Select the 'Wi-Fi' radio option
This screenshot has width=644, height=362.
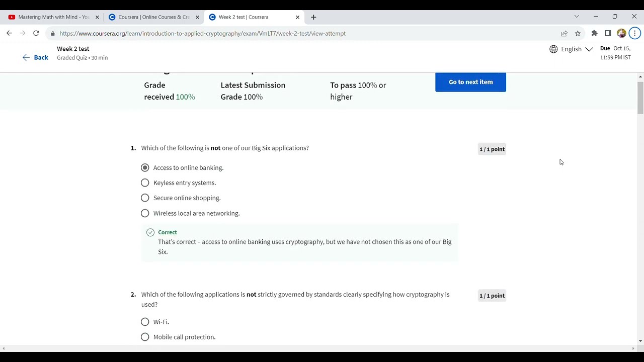145,322
